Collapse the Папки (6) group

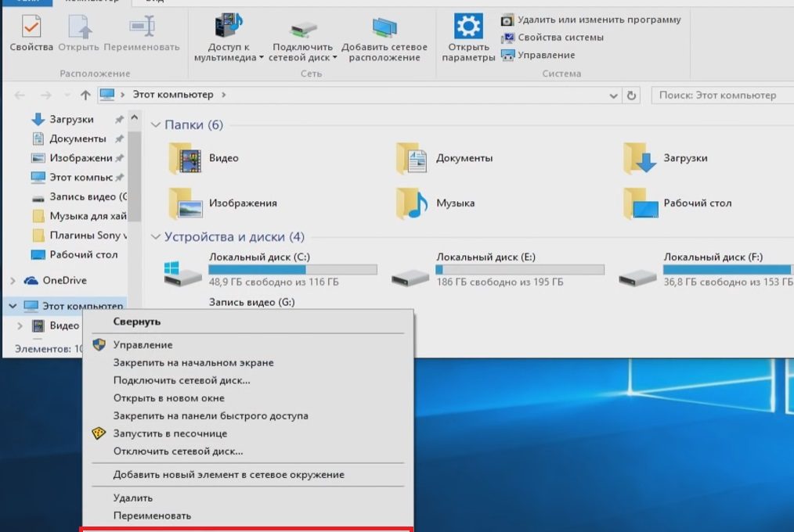click(x=156, y=124)
